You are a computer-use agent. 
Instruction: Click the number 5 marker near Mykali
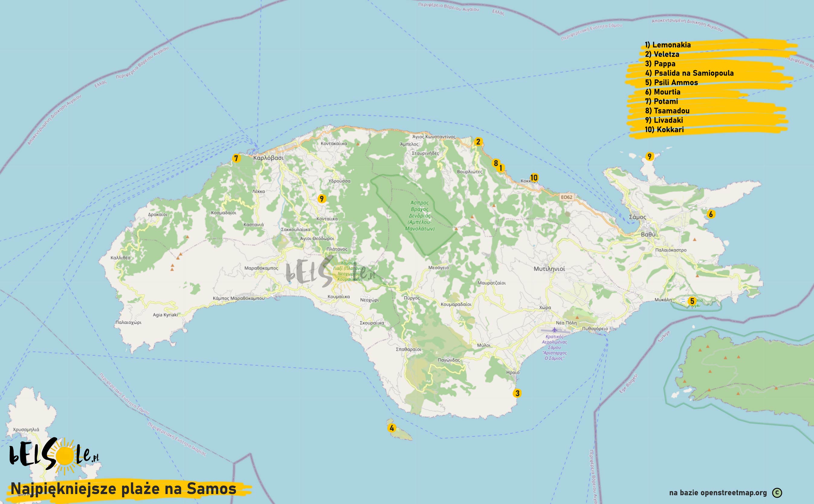click(692, 301)
